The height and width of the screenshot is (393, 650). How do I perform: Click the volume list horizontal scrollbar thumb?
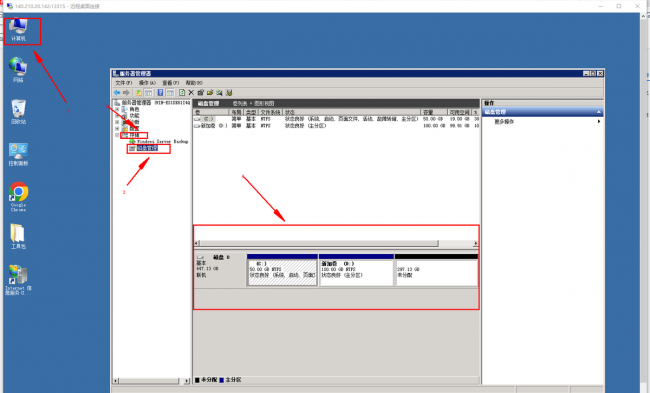(319, 243)
